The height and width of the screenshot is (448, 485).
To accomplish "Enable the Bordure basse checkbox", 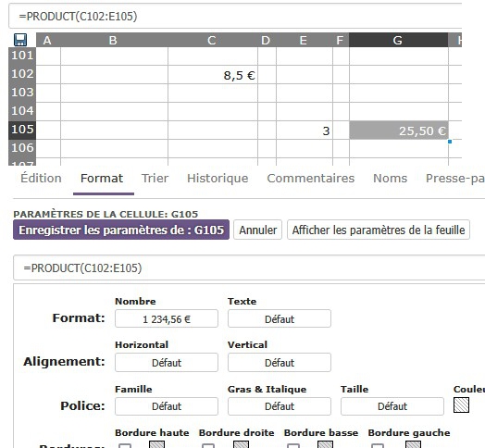I will point(293,446).
